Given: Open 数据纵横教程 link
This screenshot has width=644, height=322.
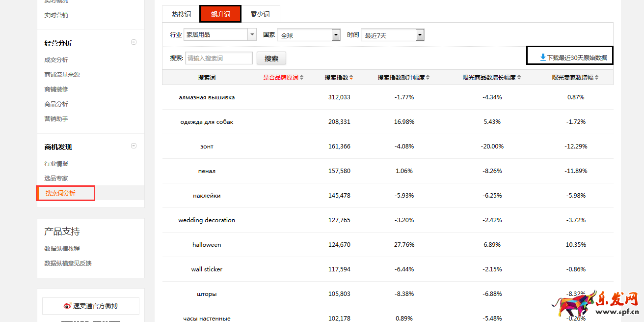Looking at the screenshot, I should pos(62,249).
